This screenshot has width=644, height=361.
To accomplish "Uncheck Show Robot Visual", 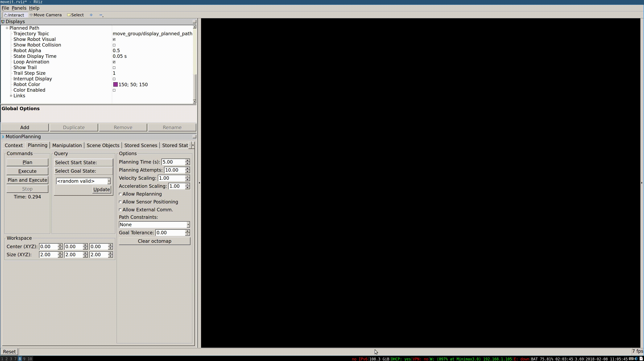I will (x=114, y=39).
